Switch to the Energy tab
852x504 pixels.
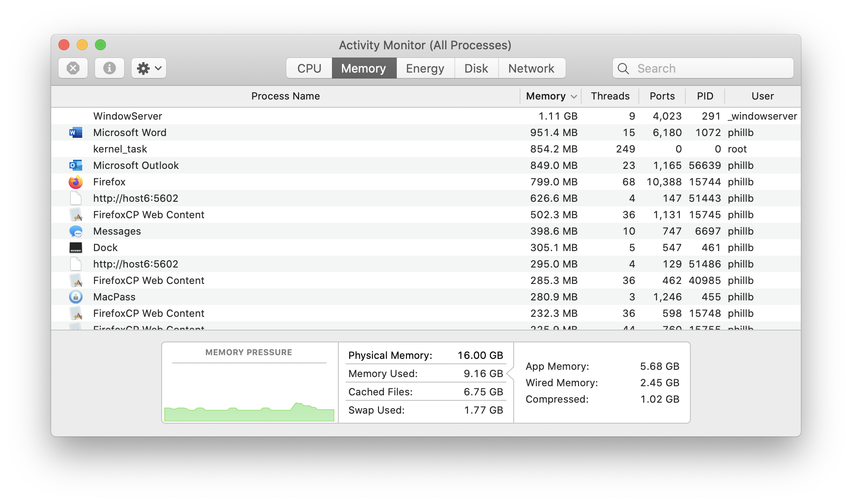[425, 68]
